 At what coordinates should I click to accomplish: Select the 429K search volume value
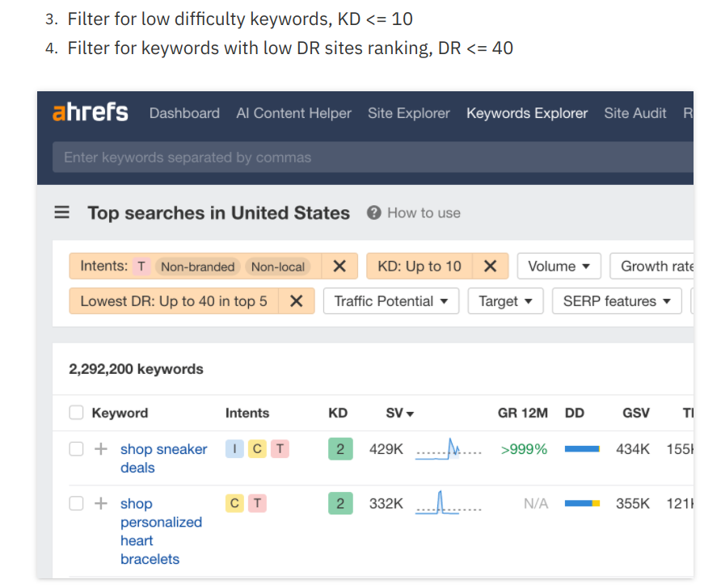386,449
